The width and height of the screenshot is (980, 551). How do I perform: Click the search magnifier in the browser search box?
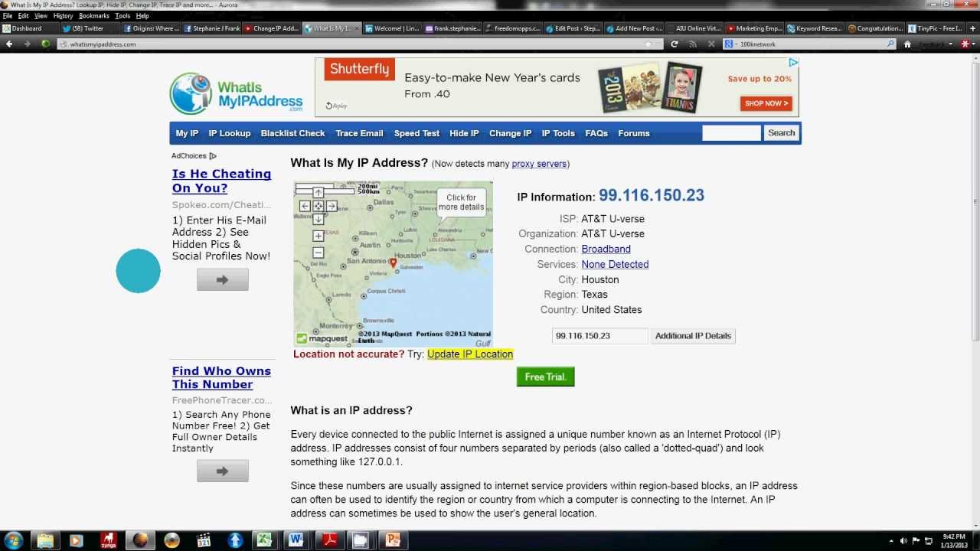[x=890, y=44]
